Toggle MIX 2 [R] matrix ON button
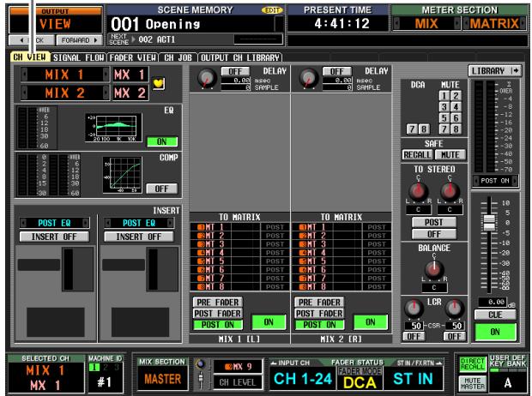Screen dimensions: 532x396 coord(370,322)
